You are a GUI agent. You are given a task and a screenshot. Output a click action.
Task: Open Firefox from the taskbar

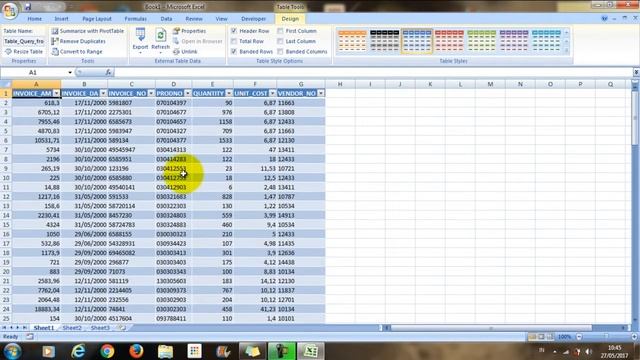coord(136,351)
